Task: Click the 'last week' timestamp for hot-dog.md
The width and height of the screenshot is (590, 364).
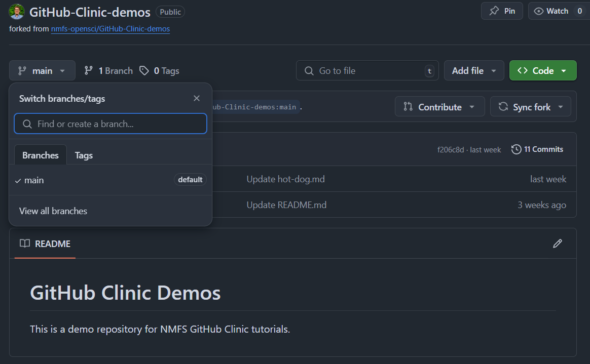Action: tap(548, 179)
